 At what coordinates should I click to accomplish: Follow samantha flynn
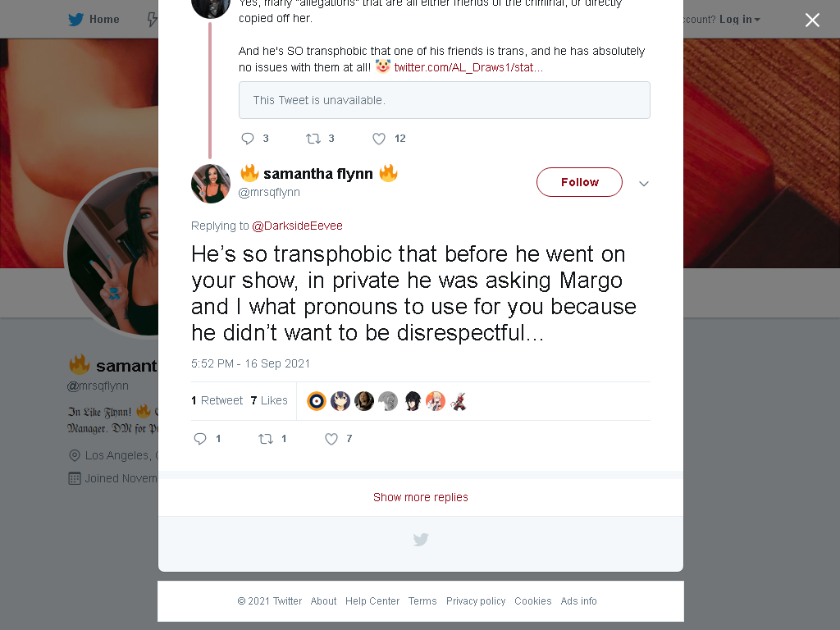point(579,182)
